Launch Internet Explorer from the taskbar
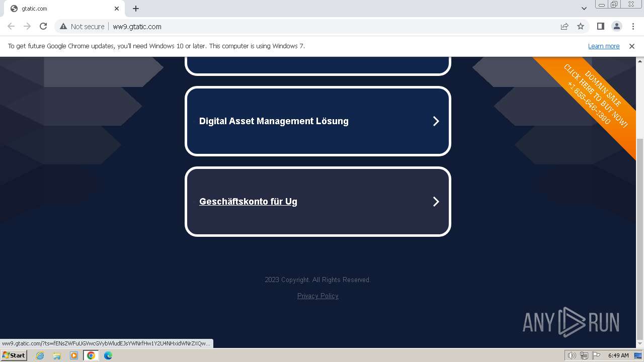The height and width of the screenshot is (362, 644). coord(40,355)
